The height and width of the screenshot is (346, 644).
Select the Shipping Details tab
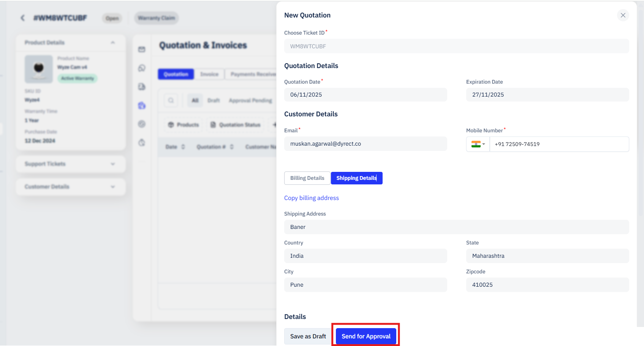pyautogui.click(x=356, y=178)
